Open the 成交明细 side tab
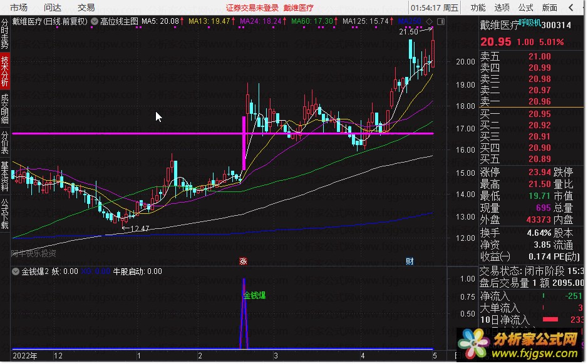 point(4,109)
